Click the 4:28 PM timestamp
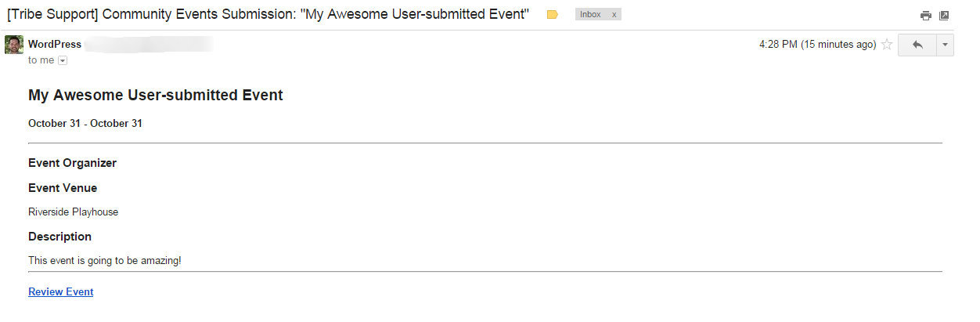 click(817, 45)
